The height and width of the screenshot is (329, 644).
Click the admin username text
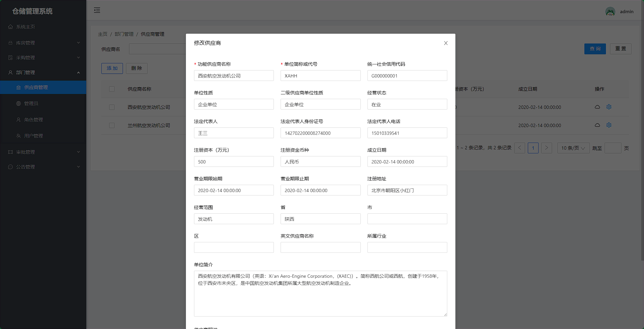[626, 11]
